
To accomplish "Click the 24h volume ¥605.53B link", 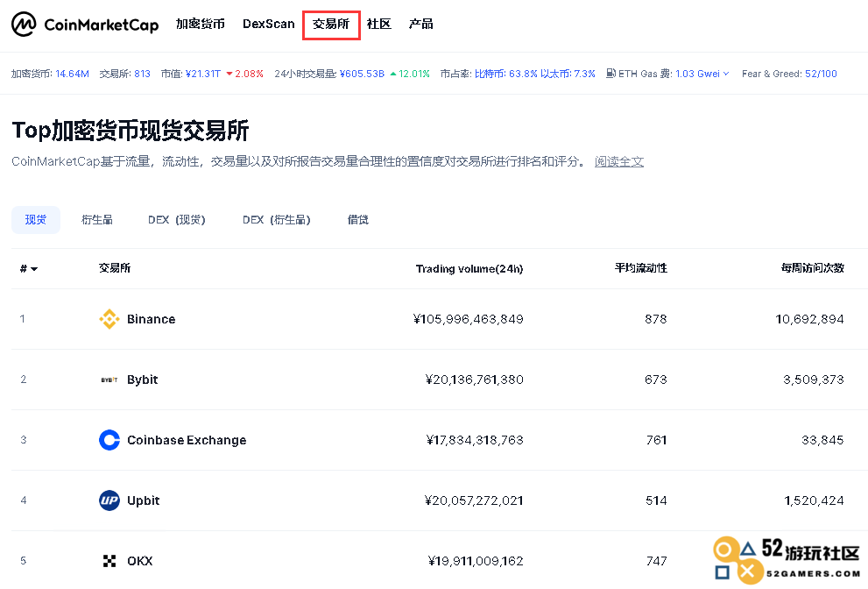I will 362,74.
